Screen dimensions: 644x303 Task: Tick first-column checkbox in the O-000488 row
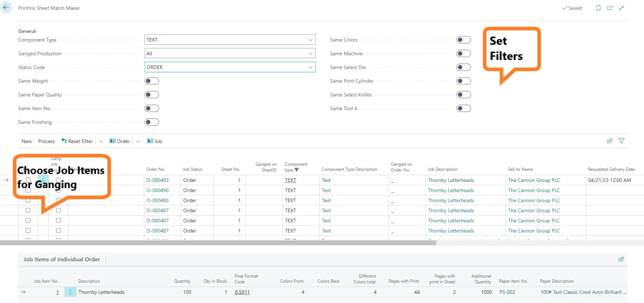(28, 200)
